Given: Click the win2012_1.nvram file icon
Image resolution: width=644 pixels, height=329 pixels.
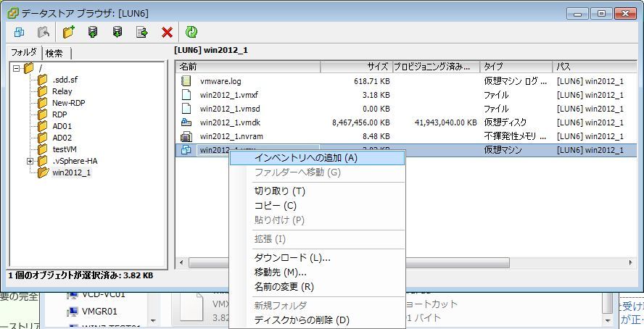Looking at the screenshot, I should click(186, 136).
